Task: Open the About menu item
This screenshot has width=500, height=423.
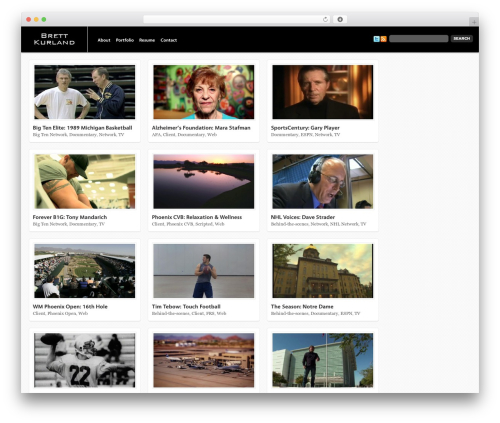Action: (104, 40)
